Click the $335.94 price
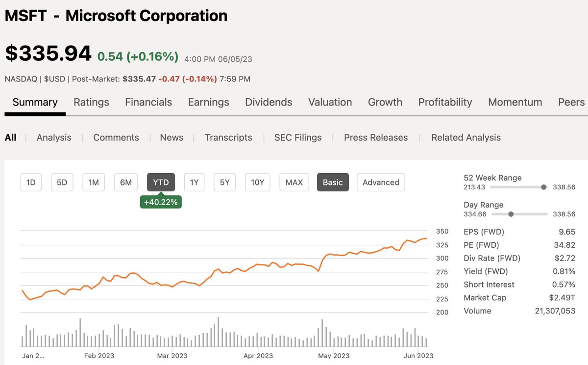The image size is (588, 365). point(48,53)
